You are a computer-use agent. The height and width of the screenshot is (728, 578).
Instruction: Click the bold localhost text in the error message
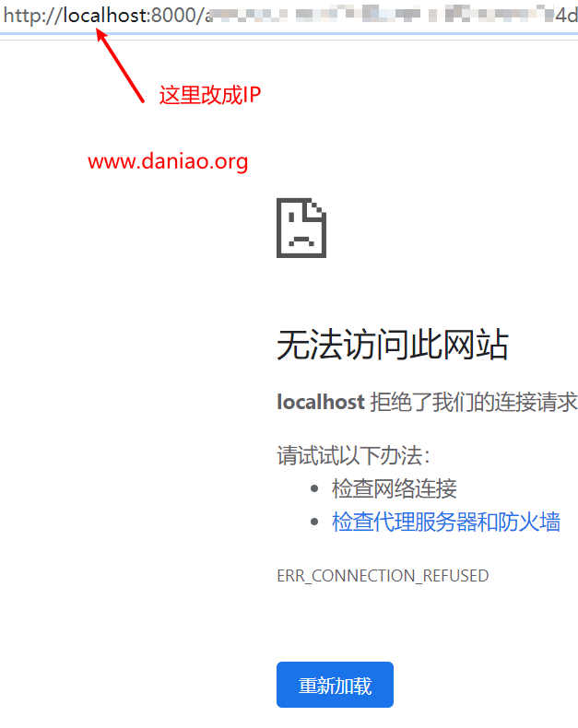pyautogui.click(x=321, y=402)
